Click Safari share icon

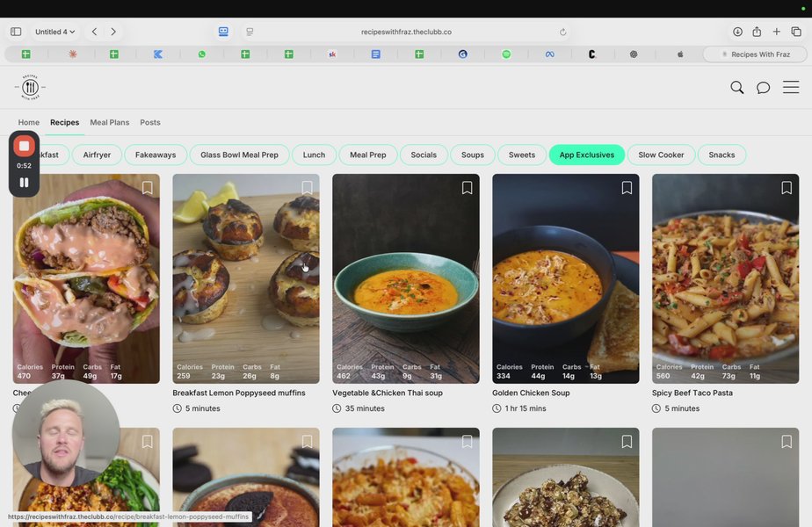coord(757,32)
